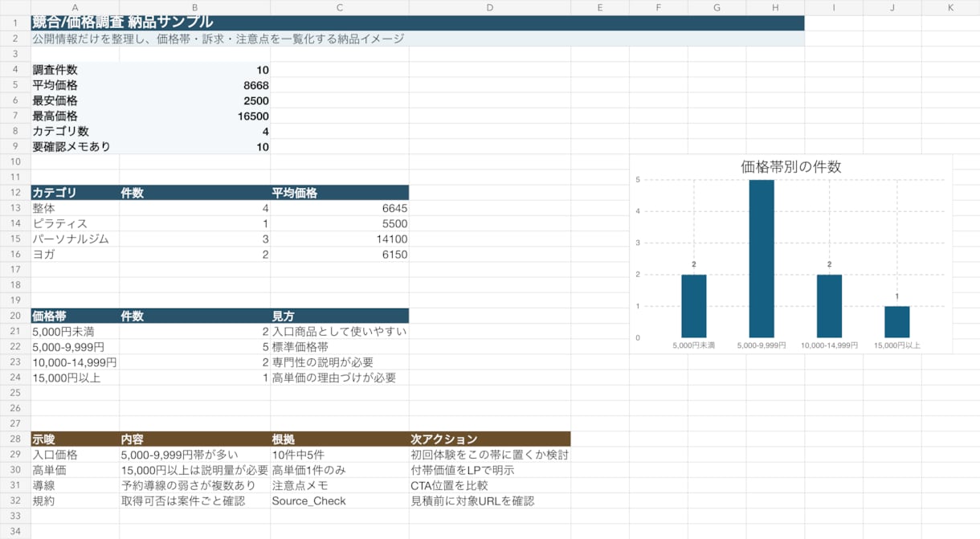Screen dimensions: 980x539
Task: Click the 見積前に対象URLを確認 cell
Action: tap(490, 500)
